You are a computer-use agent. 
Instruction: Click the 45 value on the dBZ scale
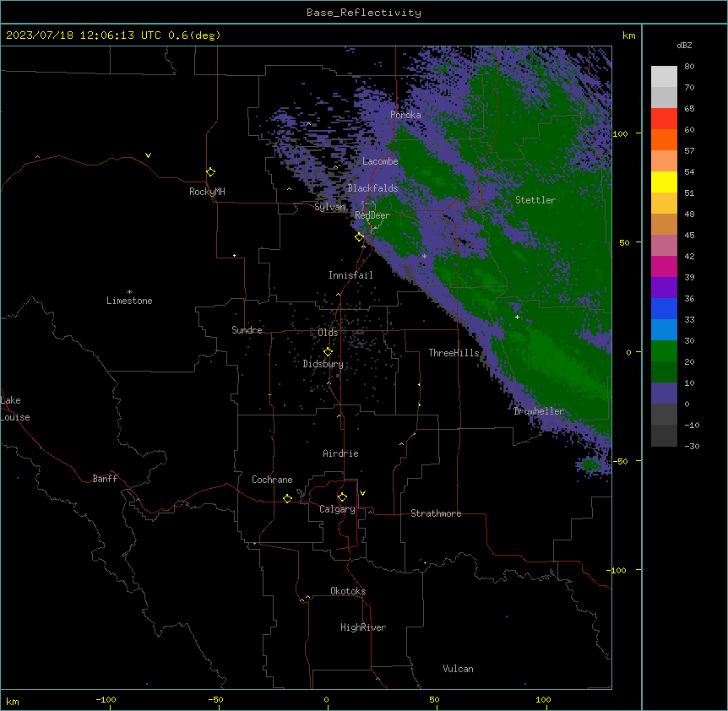tap(689, 236)
